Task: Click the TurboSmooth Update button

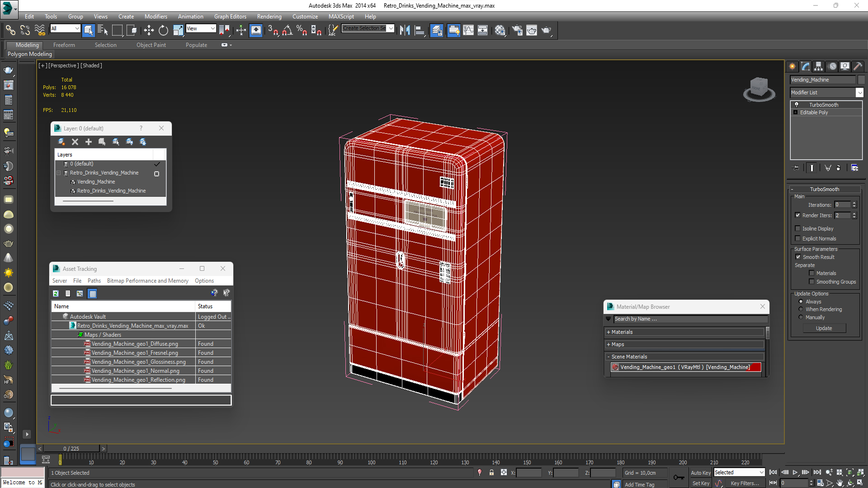Action: 824,328
